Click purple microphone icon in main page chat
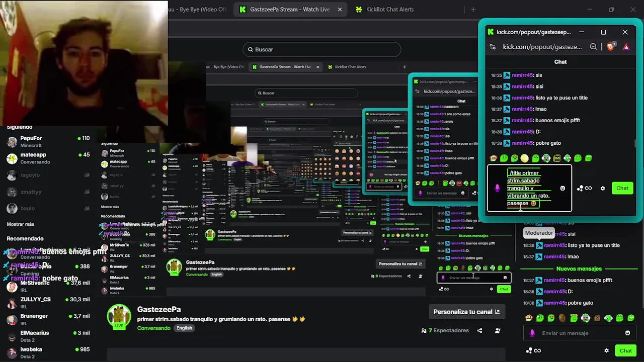The height and width of the screenshot is (362, 644). click(532, 333)
